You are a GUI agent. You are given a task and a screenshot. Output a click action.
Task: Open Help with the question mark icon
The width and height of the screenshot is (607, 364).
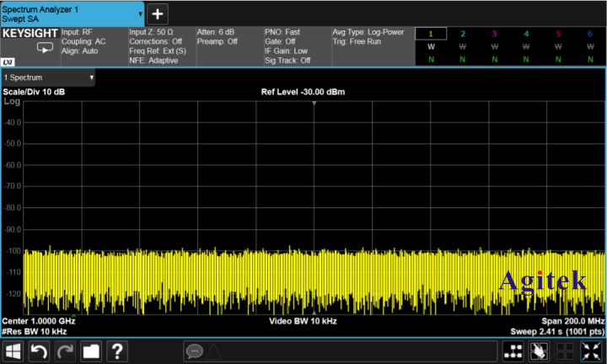(x=117, y=351)
